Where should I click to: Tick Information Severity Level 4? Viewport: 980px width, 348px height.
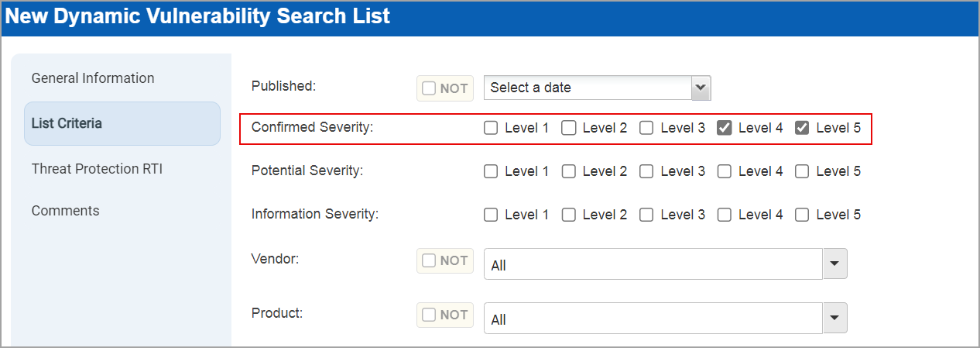pyautogui.click(x=725, y=215)
